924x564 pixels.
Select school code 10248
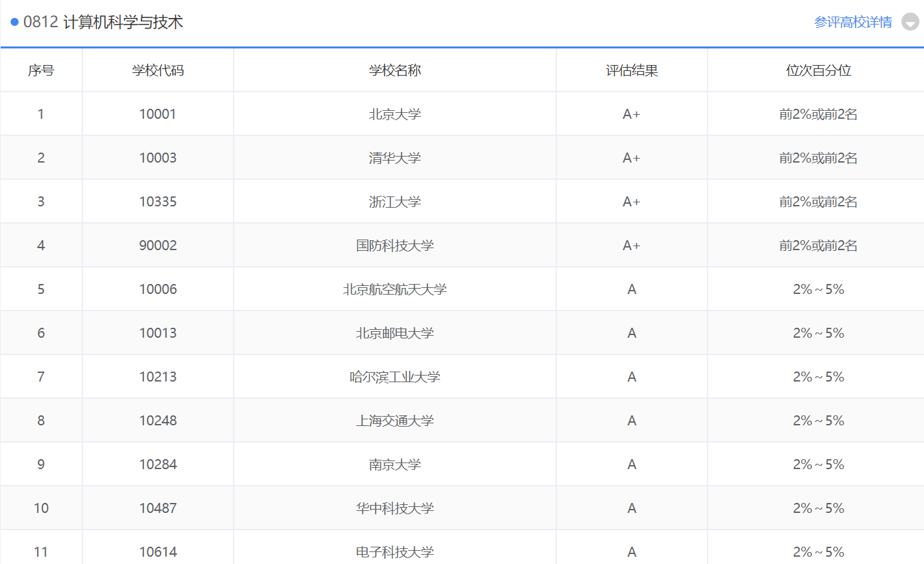[x=158, y=421]
